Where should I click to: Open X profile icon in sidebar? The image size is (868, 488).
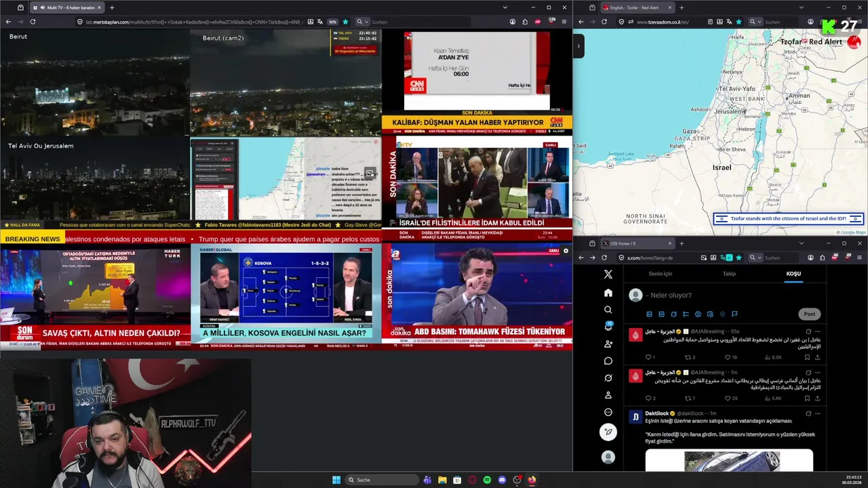[x=608, y=395]
